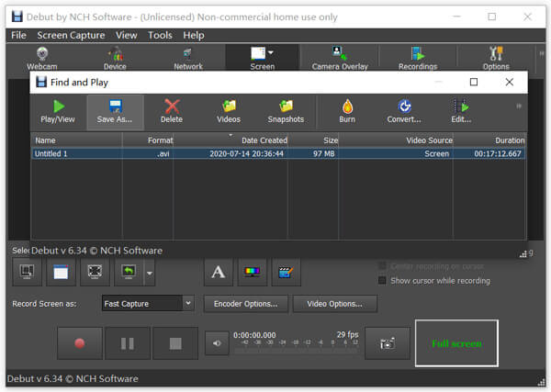551x392 pixels.
Task: Toggle Show cursor while recording checkbox
Action: [382, 281]
